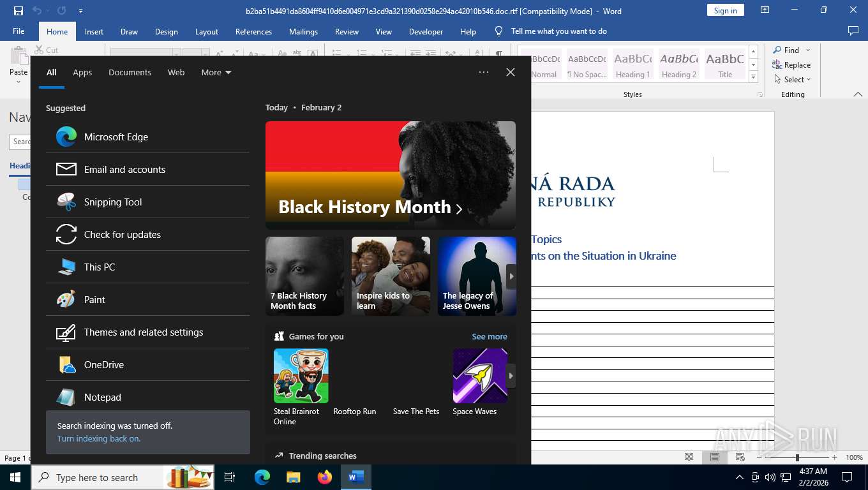
Task: Open Word comments icon at ribbon right
Action: (853, 31)
